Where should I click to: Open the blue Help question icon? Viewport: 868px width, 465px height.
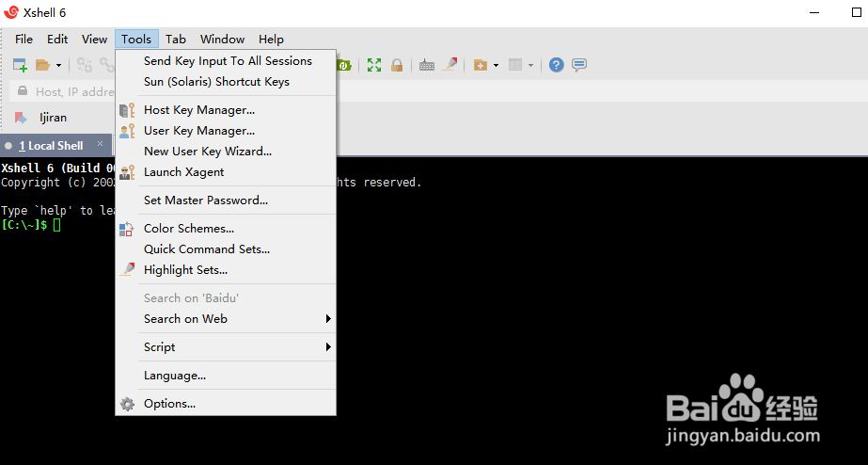tap(556, 65)
